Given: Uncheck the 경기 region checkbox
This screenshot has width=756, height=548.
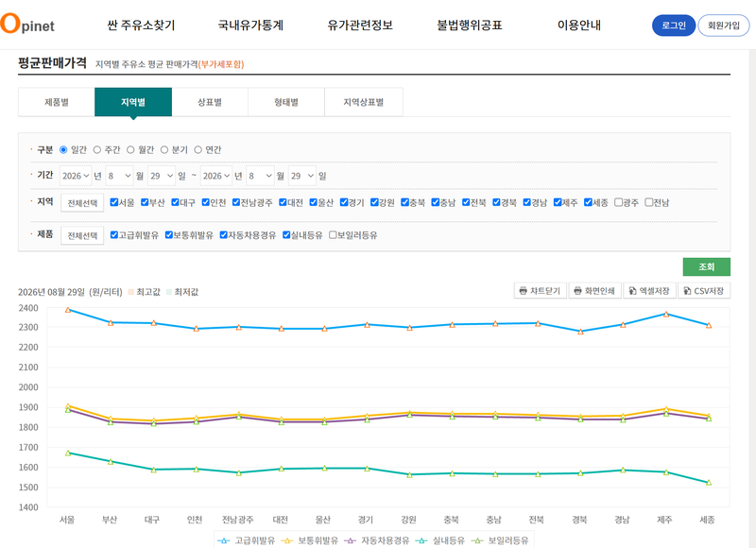Looking at the screenshot, I should pyautogui.click(x=344, y=202).
